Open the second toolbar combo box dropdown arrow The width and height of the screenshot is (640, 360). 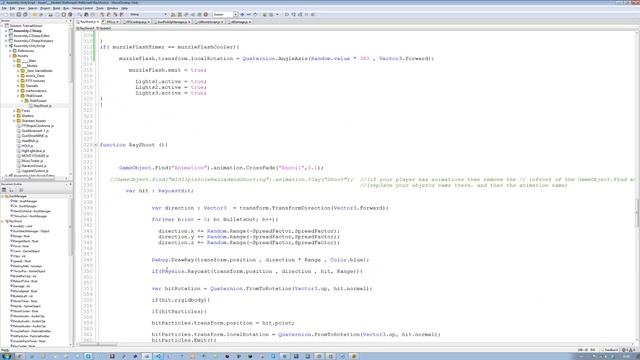[x=236, y=15]
